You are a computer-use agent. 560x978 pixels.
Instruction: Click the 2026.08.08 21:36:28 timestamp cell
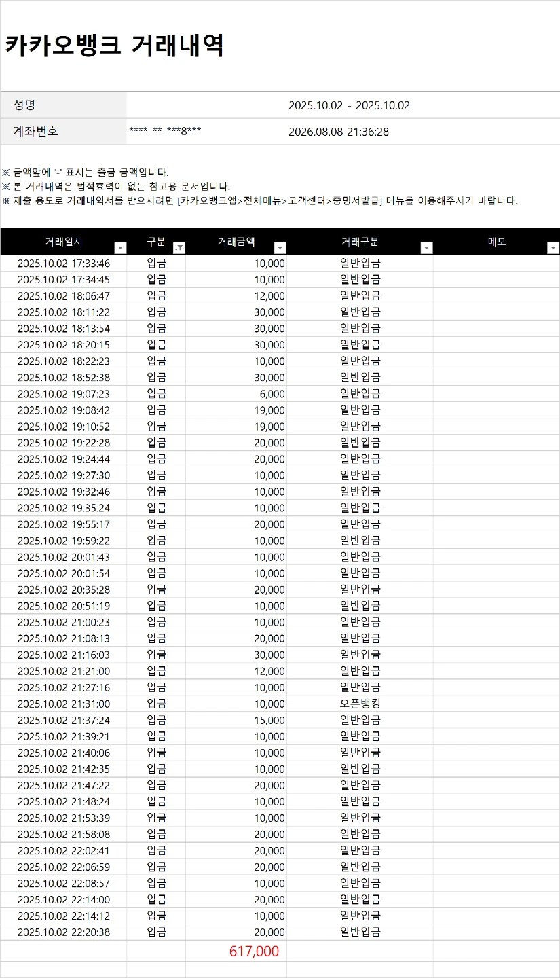pyautogui.click(x=339, y=132)
